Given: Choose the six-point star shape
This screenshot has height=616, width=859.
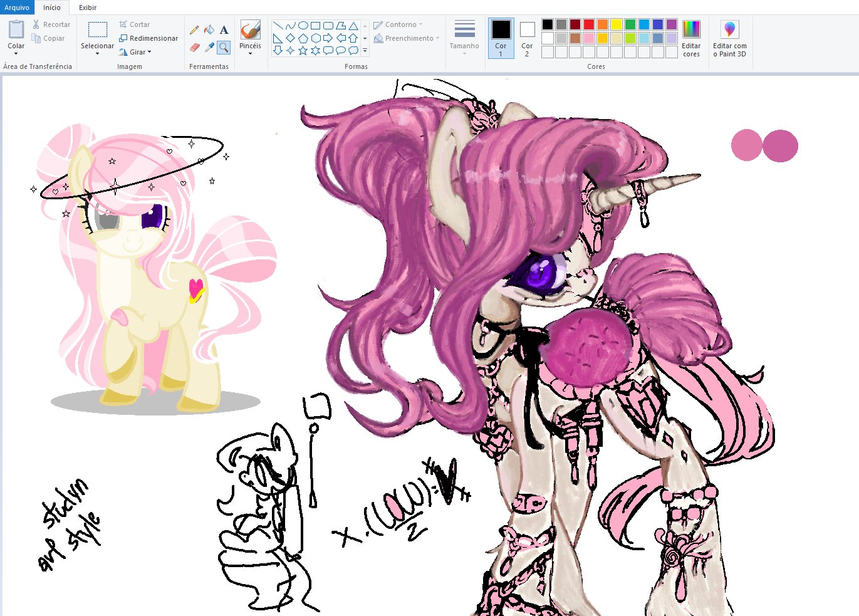Looking at the screenshot, I should click(x=316, y=51).
